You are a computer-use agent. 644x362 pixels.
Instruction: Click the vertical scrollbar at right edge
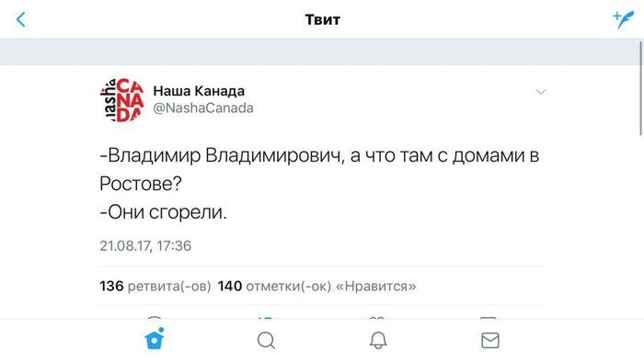tap(640, 87)
